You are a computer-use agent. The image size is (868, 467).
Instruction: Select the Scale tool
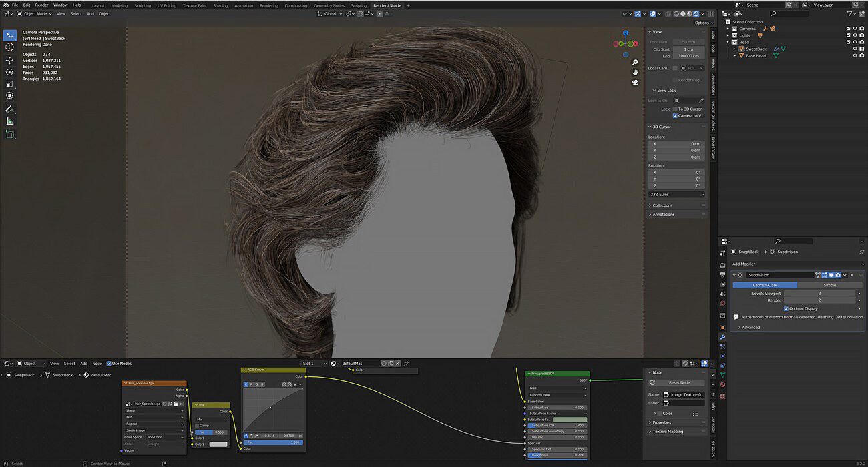tap(9, 84)
